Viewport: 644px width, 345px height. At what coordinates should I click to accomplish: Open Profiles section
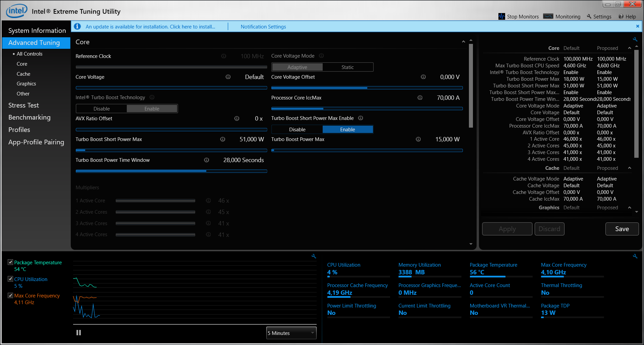19,130
